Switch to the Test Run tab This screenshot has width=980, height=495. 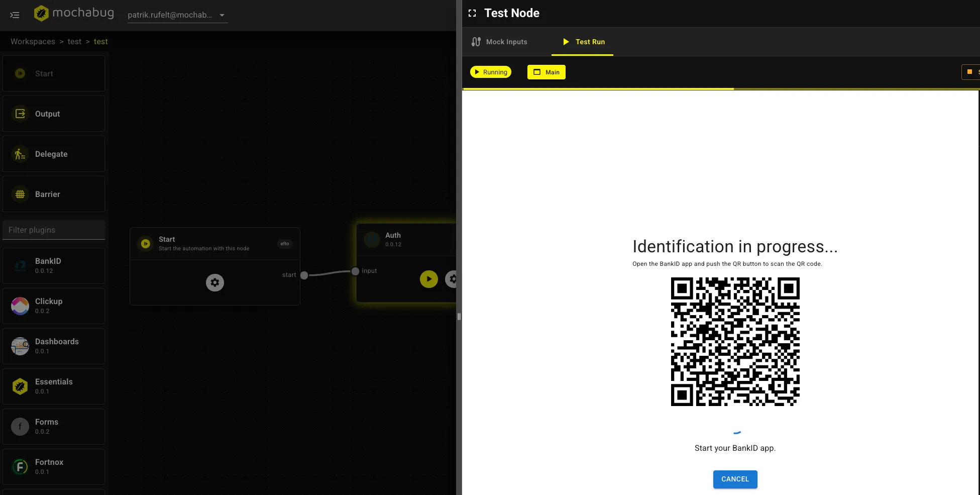583,42
